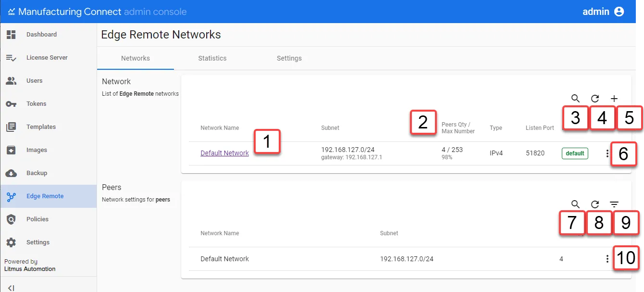644x292 pixels.
Task: Open the Templates library icon
Action: pyautogui.click(x=11, y=127)
